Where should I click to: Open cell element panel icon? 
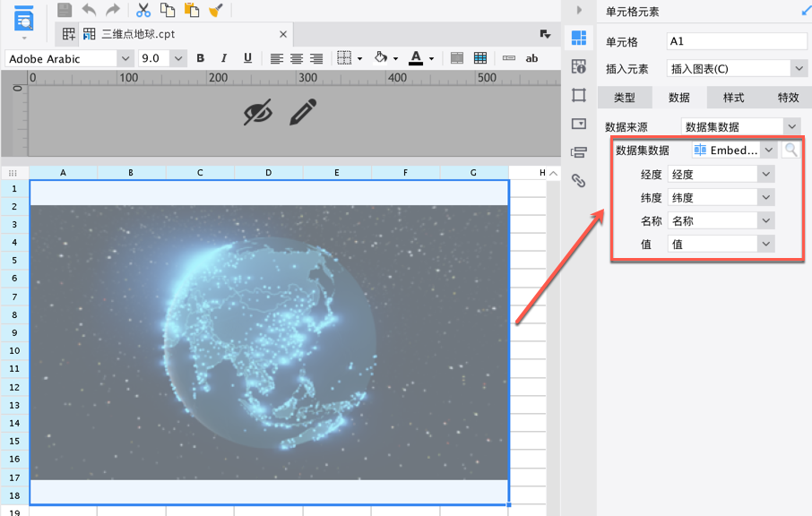click(578, 38)
